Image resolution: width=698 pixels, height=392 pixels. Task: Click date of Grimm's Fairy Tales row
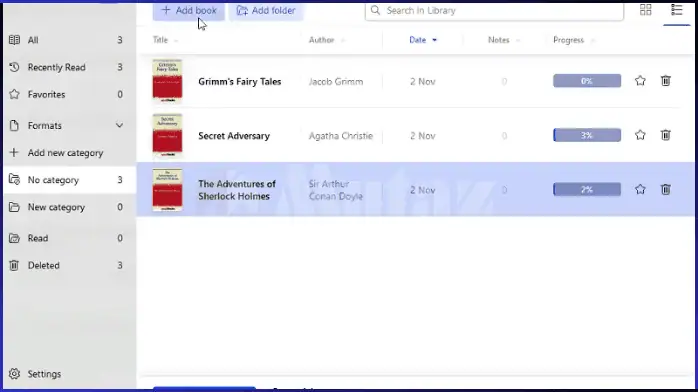(x=422, y=81)
